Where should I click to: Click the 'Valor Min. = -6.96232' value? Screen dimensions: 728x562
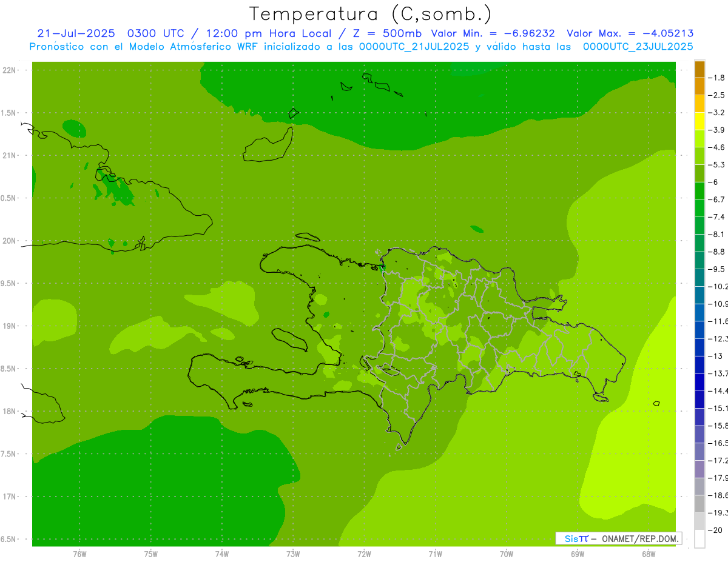(493, 33)
